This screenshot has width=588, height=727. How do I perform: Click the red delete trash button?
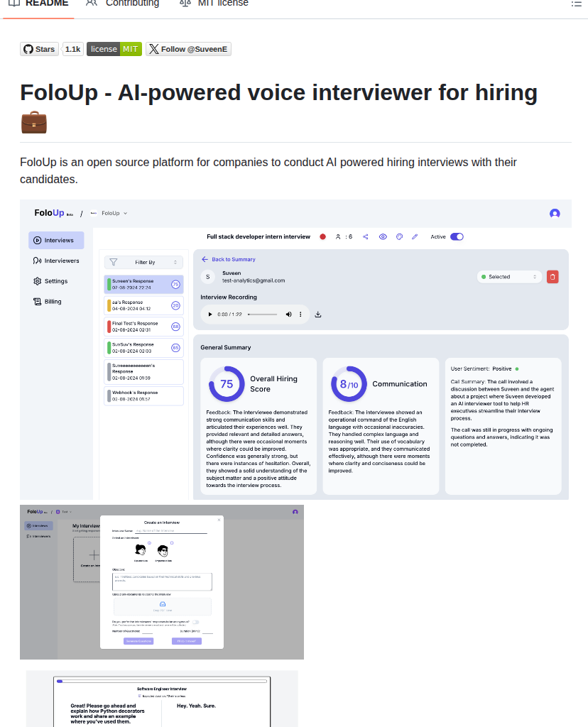[552, 277]
